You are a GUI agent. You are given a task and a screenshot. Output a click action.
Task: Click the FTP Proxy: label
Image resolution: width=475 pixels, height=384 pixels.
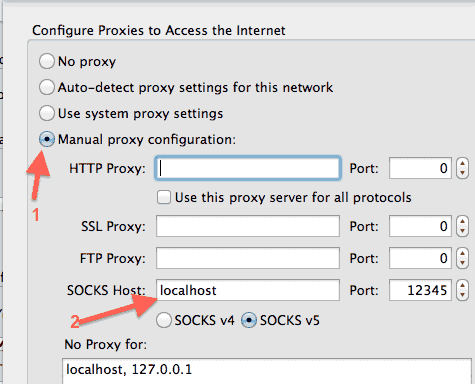pyautogui.click(x=113, y=258)
